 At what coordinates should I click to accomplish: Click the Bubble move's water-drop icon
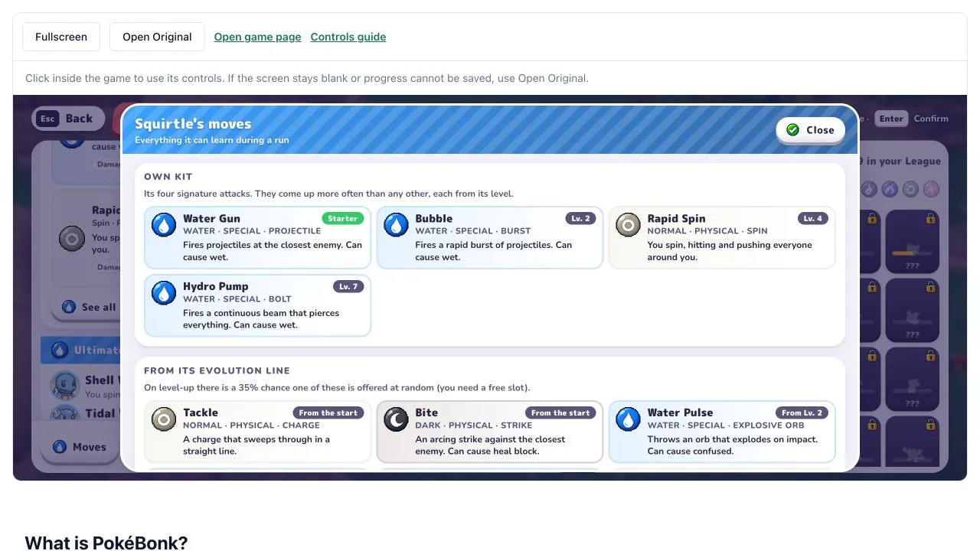(x=396, y=225)
